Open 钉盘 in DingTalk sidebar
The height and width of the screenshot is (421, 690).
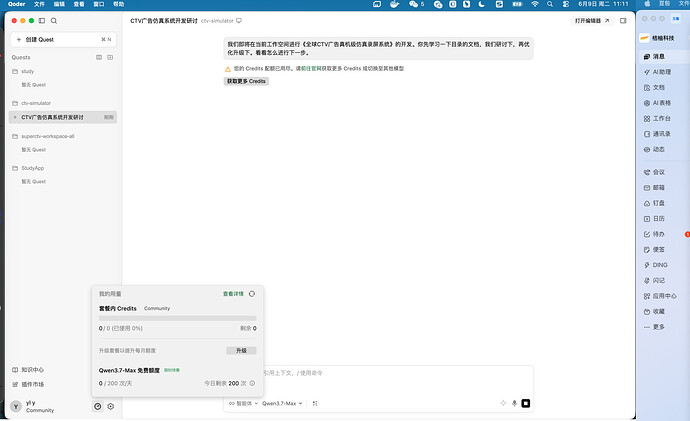tap(655, 203)
